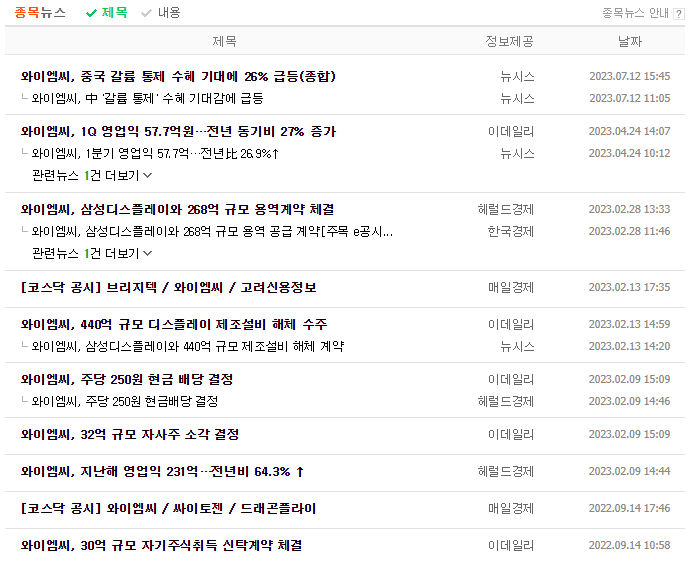Image resolution: width=697 pixels, height=567 pixels.
Task: Click date 2023.04.24 10:12
Action: [629, 153]
